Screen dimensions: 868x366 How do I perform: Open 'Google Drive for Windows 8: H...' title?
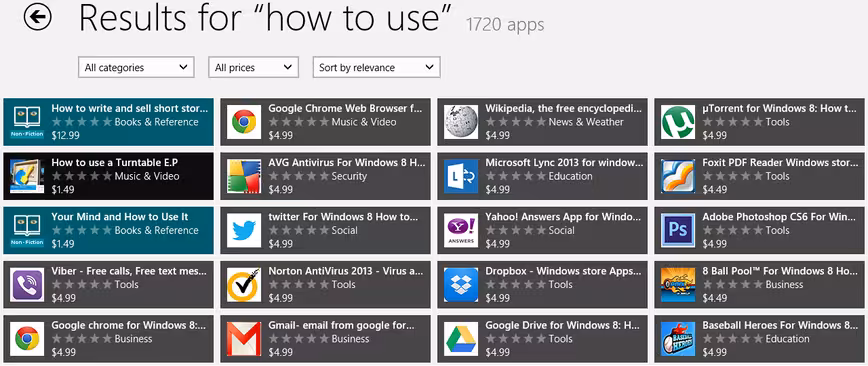pos(562,326)
